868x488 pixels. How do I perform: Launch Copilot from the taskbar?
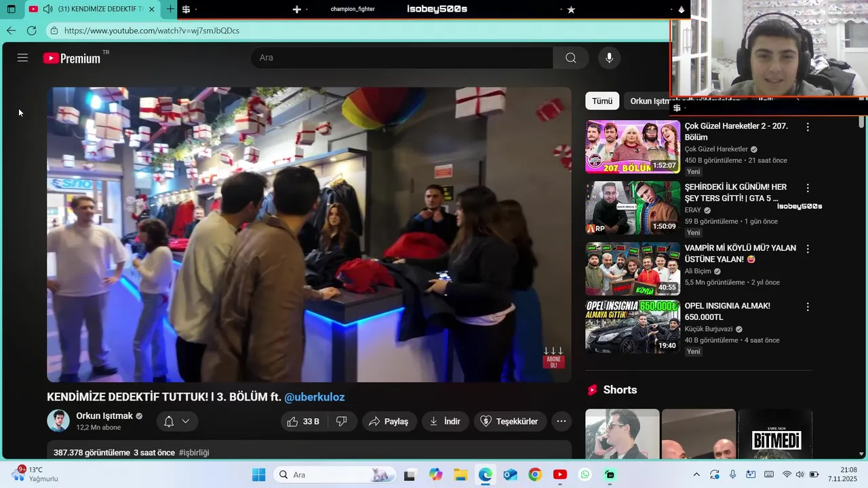point(435,474)
